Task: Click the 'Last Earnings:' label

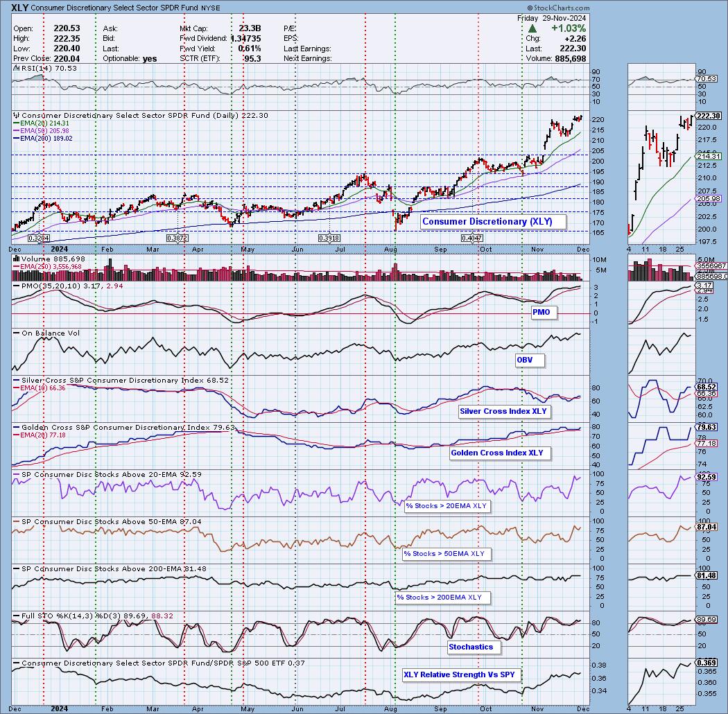Action: [307, 49]
